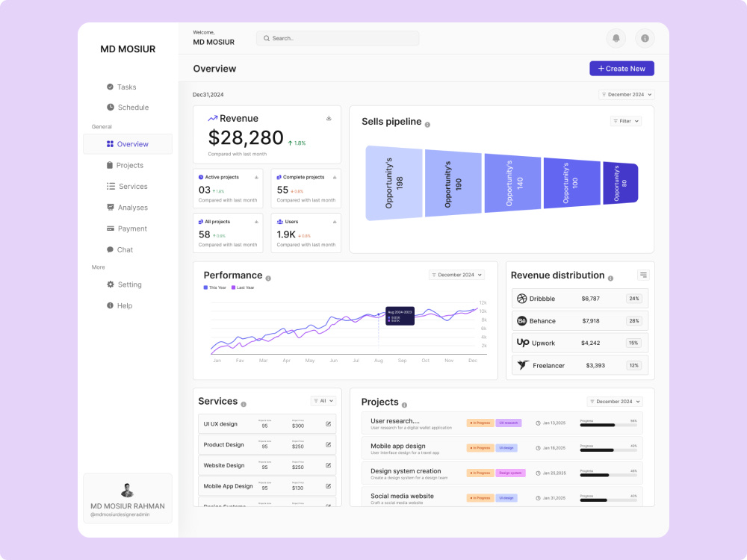Click the Revenue trend arrow icon
The height and width of the screenshot is (560, 747).
tap(212, 118)
